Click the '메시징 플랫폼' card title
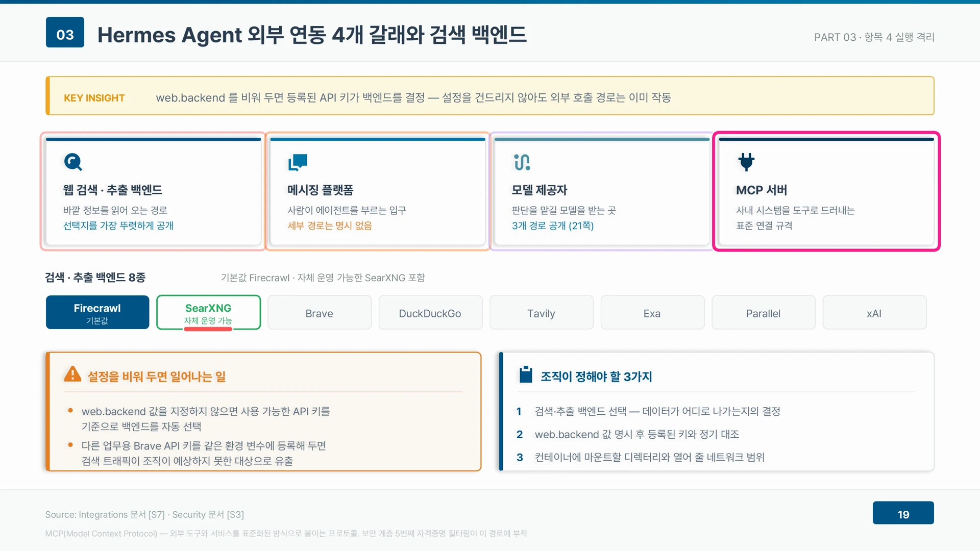Viewport: 980px width, 551px height. click(320, 190)
